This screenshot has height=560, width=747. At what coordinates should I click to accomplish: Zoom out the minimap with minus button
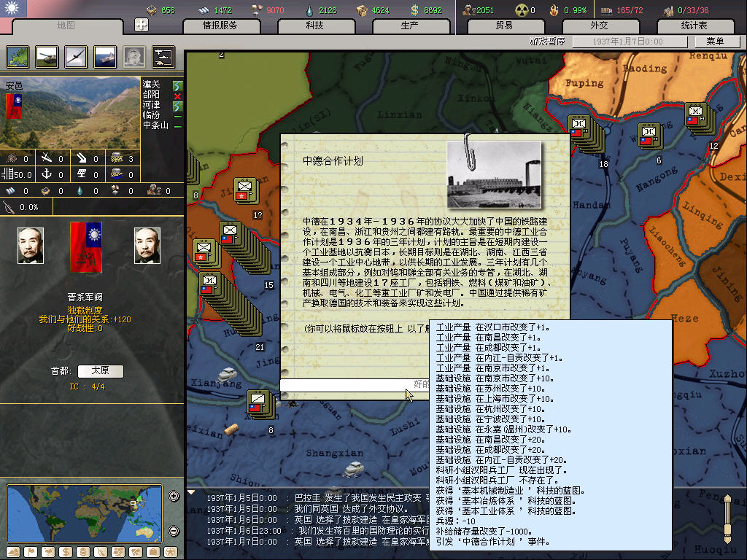pos(174,530)
